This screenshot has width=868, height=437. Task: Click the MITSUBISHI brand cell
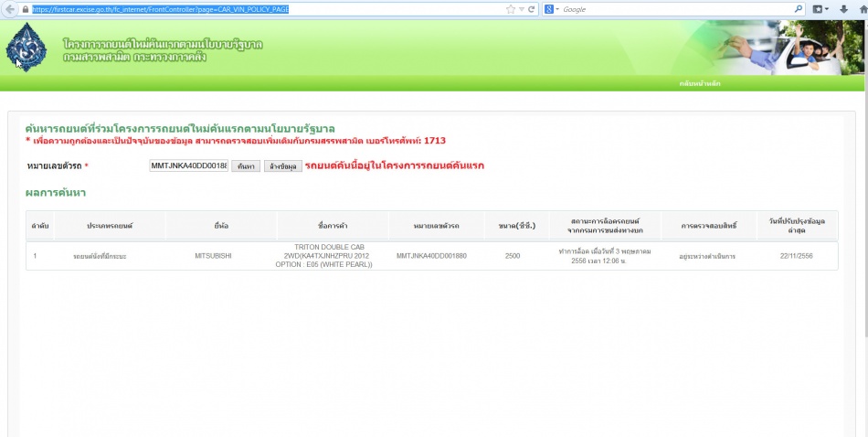[213, 256]
